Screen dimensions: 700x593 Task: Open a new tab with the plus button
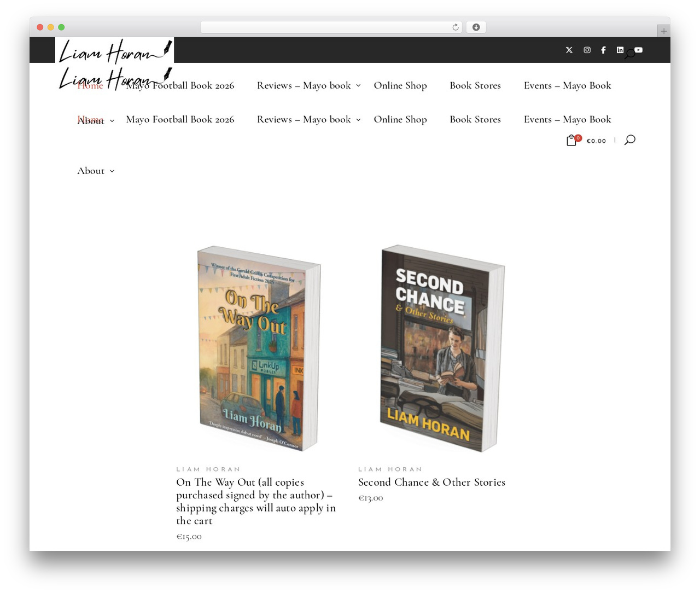(x=663, y=31)
